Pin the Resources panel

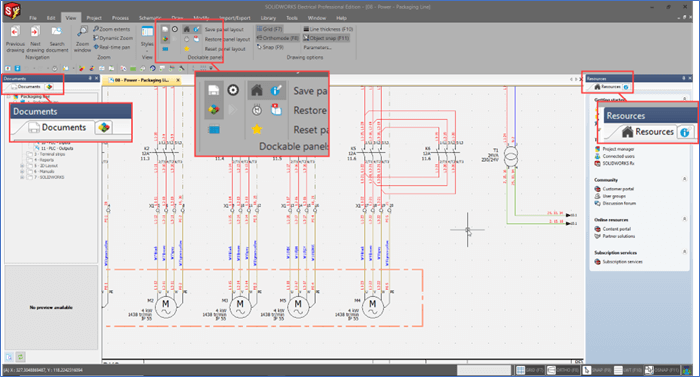coord(683,78)
